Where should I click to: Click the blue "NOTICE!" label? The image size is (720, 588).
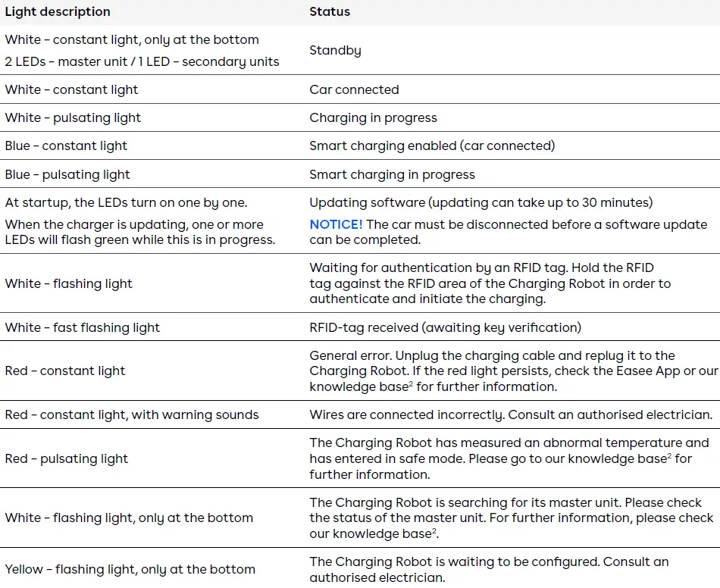coord(336,224)
